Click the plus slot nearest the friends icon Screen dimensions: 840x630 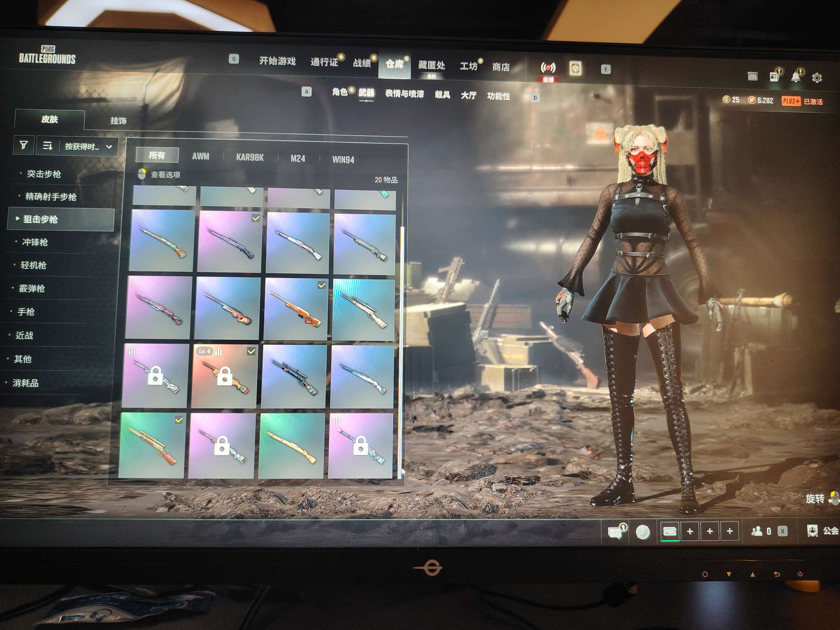pos(730,532)
